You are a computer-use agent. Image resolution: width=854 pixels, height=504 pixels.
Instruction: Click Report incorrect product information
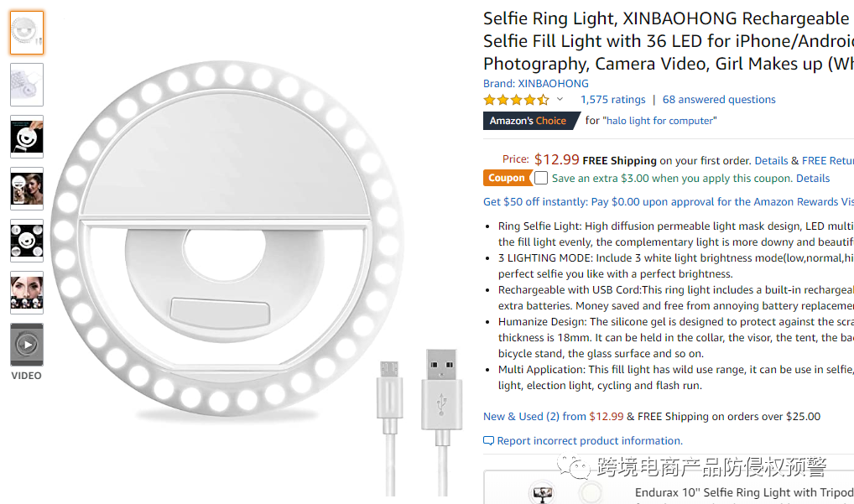click(589, 441)
